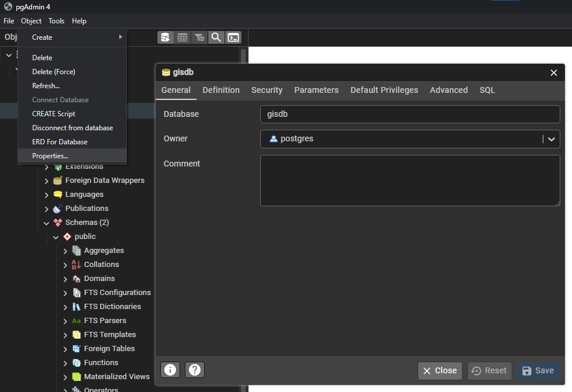
Task: Open the Create submenu arrow
Action: click(120, 37)
